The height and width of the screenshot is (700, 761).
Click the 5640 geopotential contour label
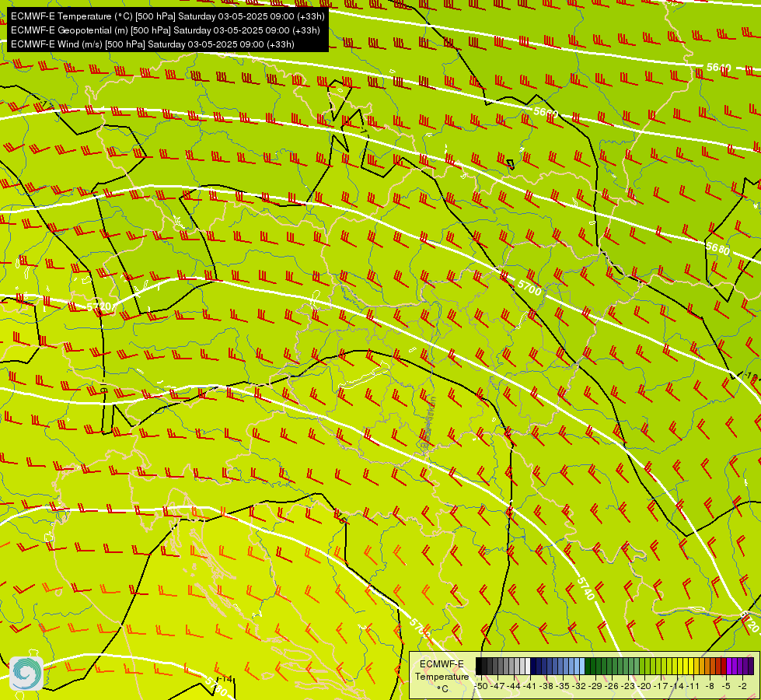(x=718, y=68)
